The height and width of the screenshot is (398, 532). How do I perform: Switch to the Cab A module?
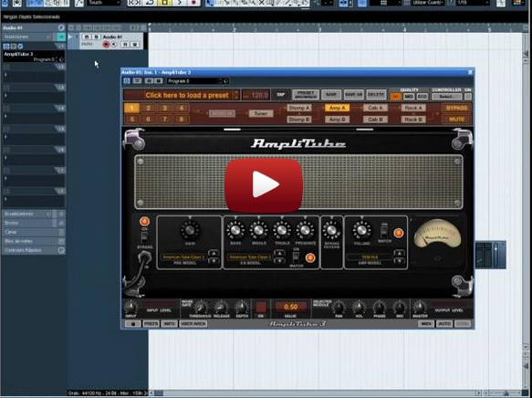pos(375,108)
